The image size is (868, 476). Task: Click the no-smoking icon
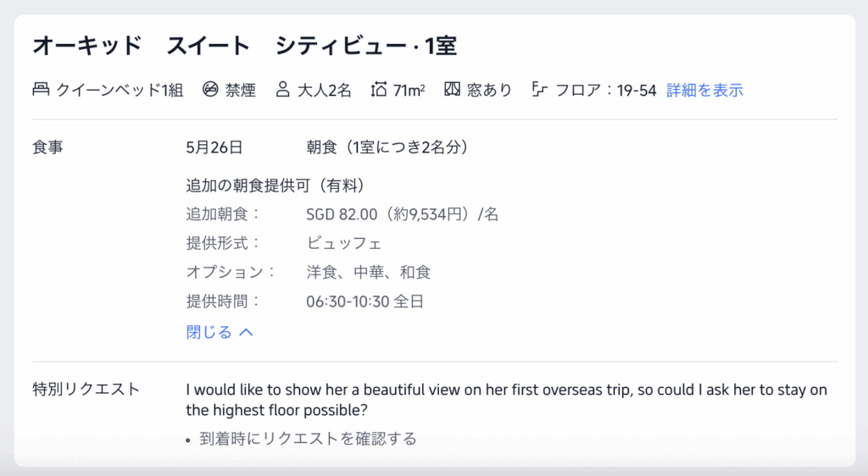point(210,90)
